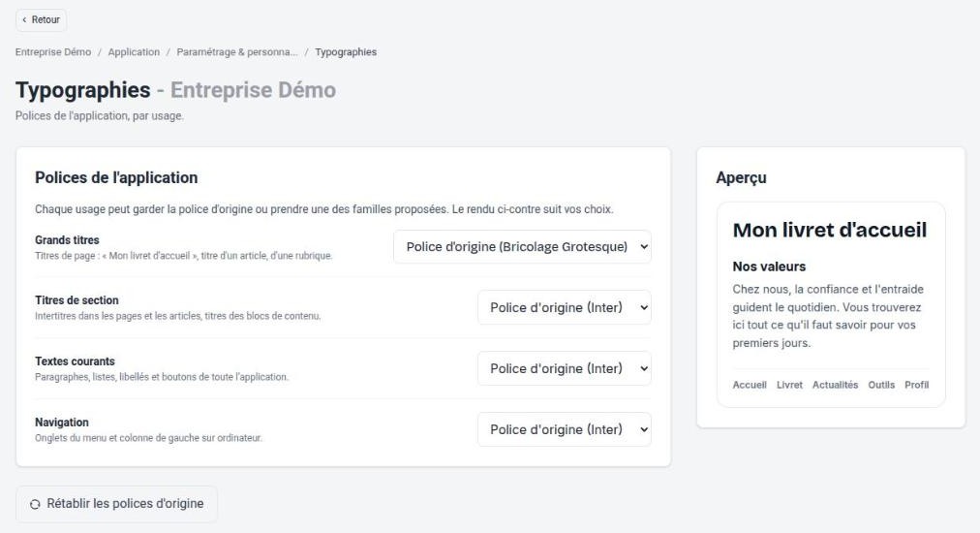Click Rétablir les polices d'origine button
Image resolution: width=980 pixels, height=533 pixels.
tap(117, 504)
